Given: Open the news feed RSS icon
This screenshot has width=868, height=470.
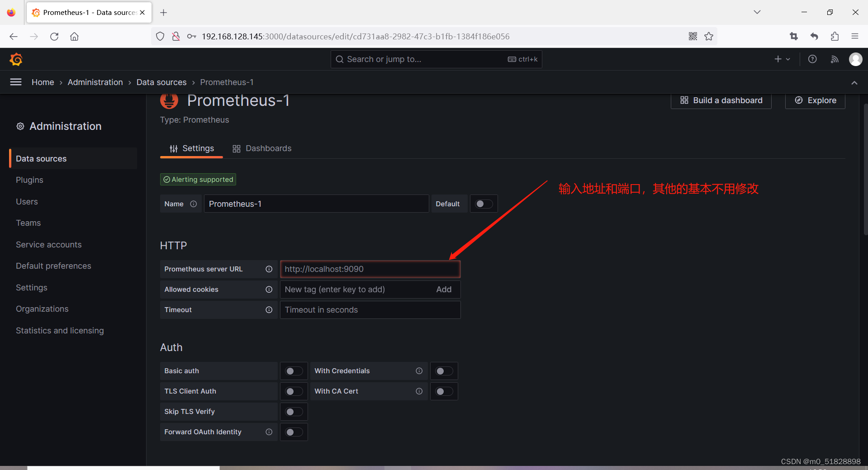Looking at the screenshot, I should [835, 59].
